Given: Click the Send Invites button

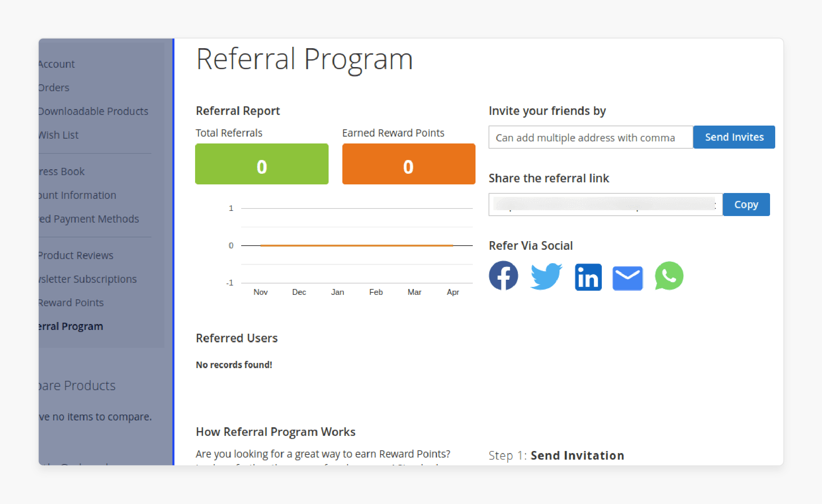Looking at the screenshot, I should (734, 137).
